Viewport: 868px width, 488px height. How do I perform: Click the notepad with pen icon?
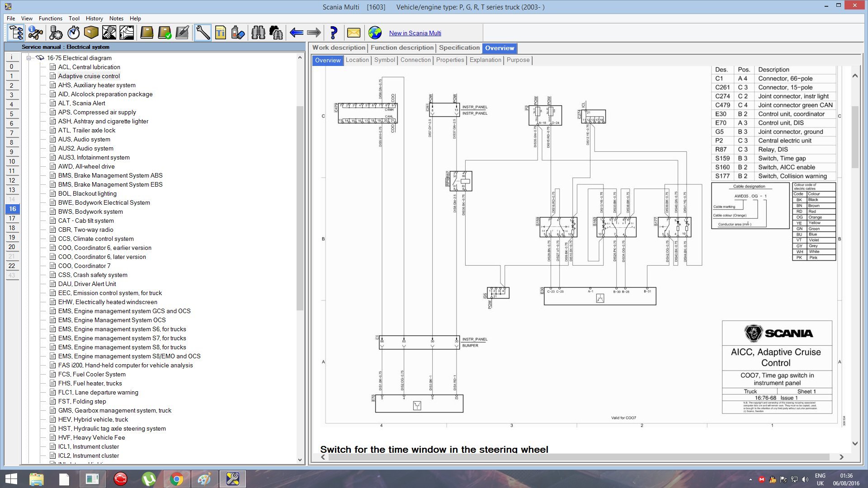[x=182, y=33]
